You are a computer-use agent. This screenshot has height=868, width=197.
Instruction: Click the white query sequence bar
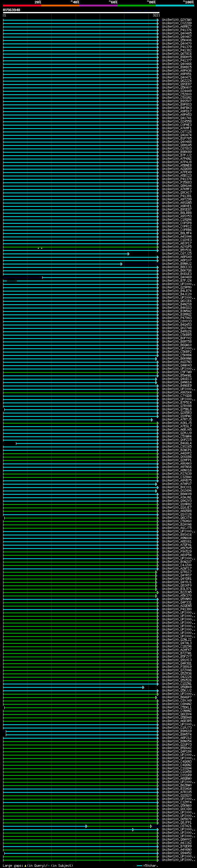(81, 13)
